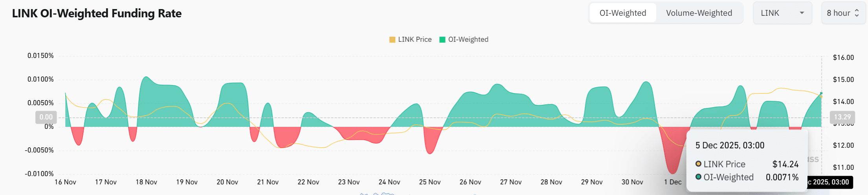868x195 pixels.
Task: Click the yellow LINK Price legend swatch
Action: [x=392, y=39]
